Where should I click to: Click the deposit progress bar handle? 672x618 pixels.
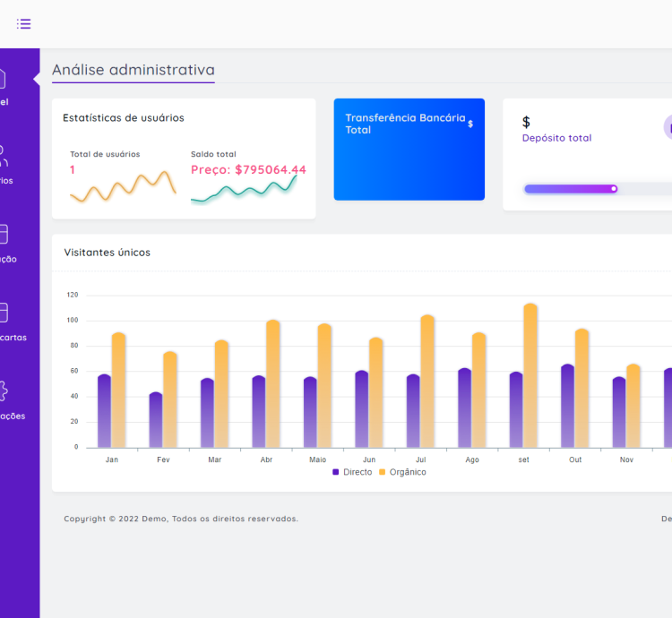614,189
